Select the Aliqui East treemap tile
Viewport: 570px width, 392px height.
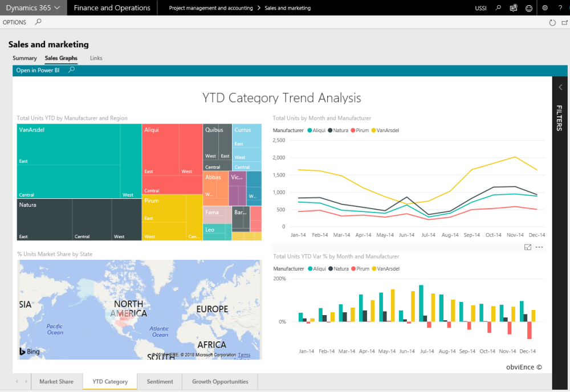160,150
